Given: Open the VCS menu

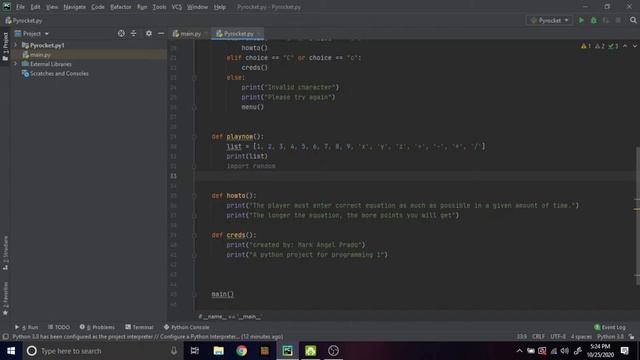Looking at the screenshot, I should pyautogui.click(x=177, y=7).
